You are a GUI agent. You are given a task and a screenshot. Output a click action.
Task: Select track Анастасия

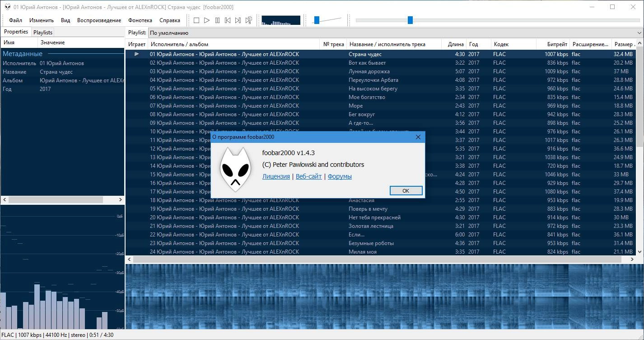click(381, 200)
